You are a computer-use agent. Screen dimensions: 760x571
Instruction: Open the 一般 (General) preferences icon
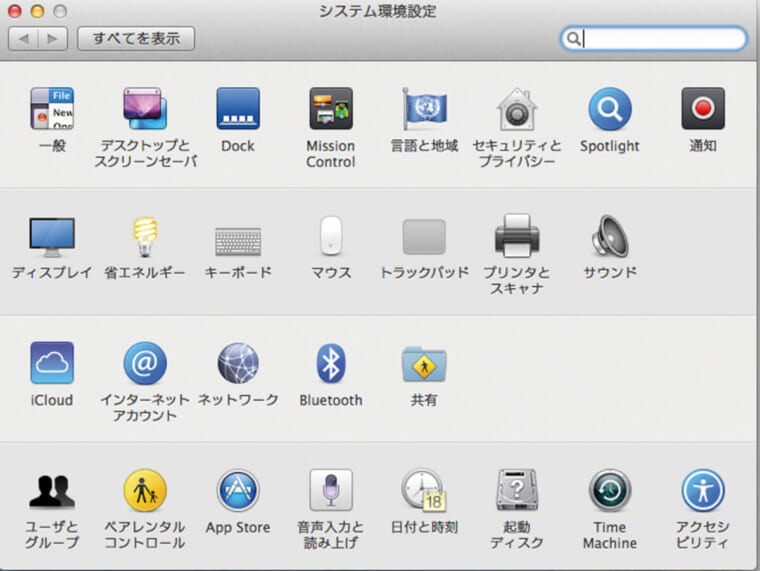click(52, 109)
